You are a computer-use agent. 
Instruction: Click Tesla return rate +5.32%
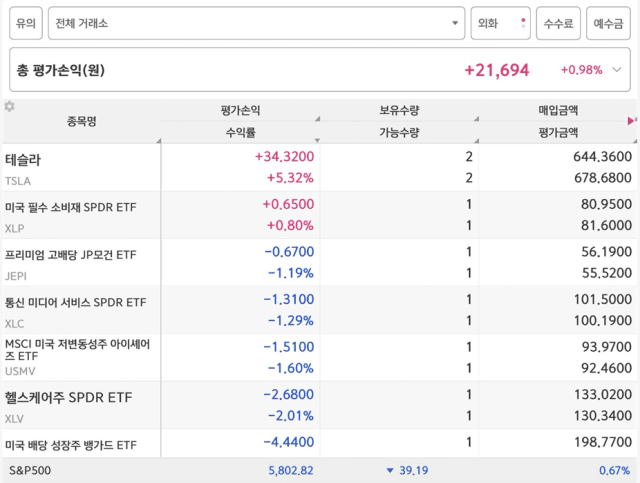click(x=290, y=178)
